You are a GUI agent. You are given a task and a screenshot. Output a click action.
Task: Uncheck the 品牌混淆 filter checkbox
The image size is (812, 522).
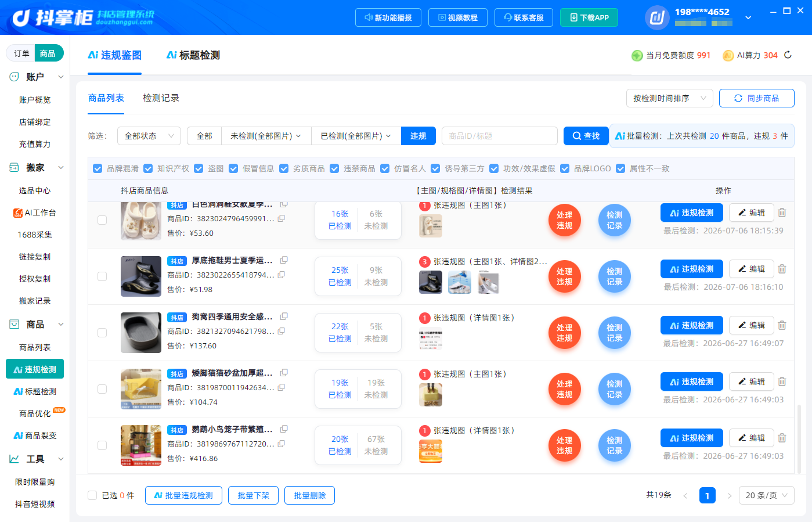coord(98,168)
